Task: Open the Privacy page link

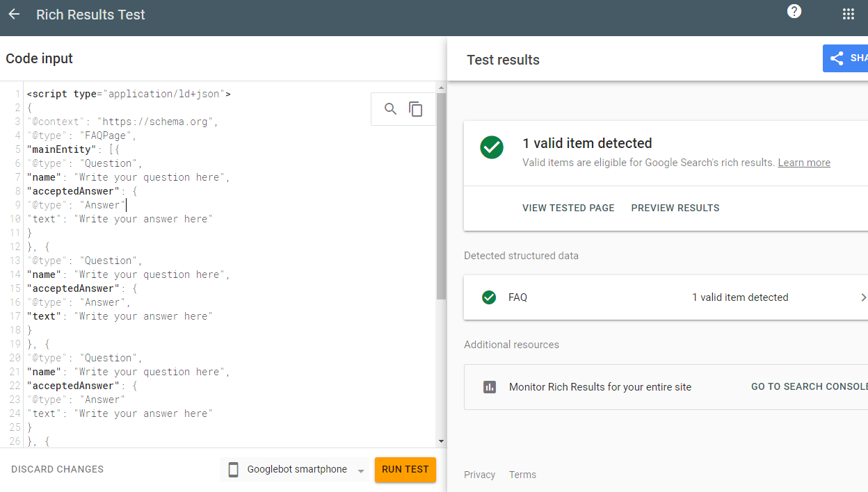Action: click(x=479, y=475)
